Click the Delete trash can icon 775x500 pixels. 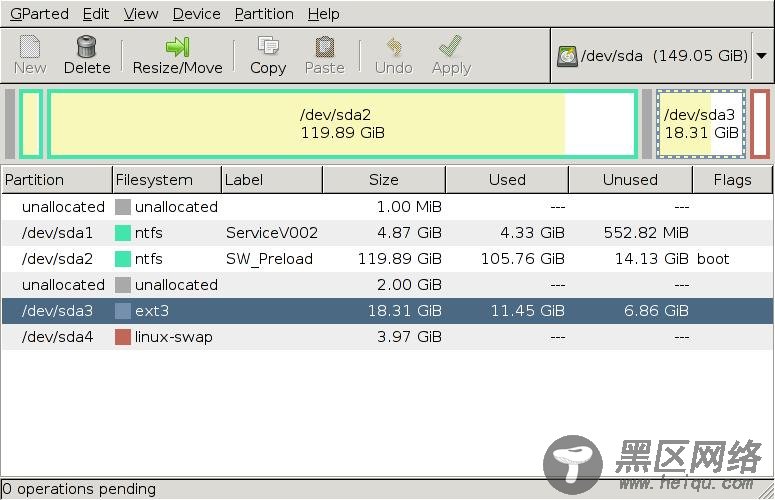coord(86,47)
